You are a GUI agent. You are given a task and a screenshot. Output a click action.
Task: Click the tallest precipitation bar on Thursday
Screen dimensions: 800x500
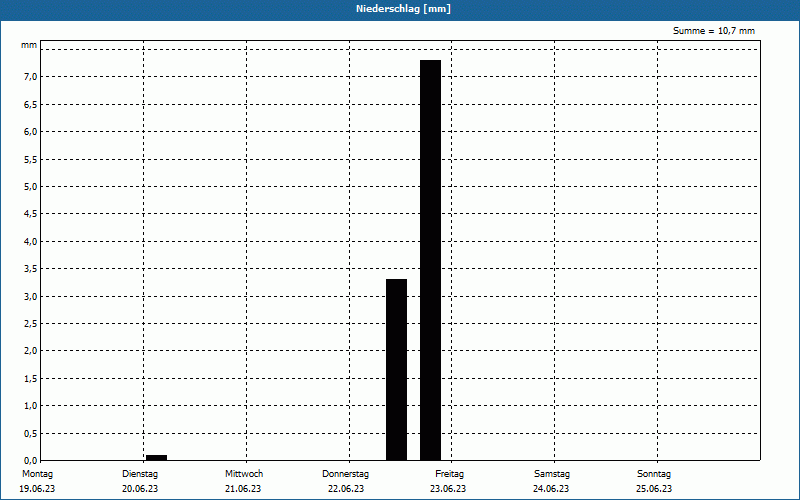(x=430, y=260)
